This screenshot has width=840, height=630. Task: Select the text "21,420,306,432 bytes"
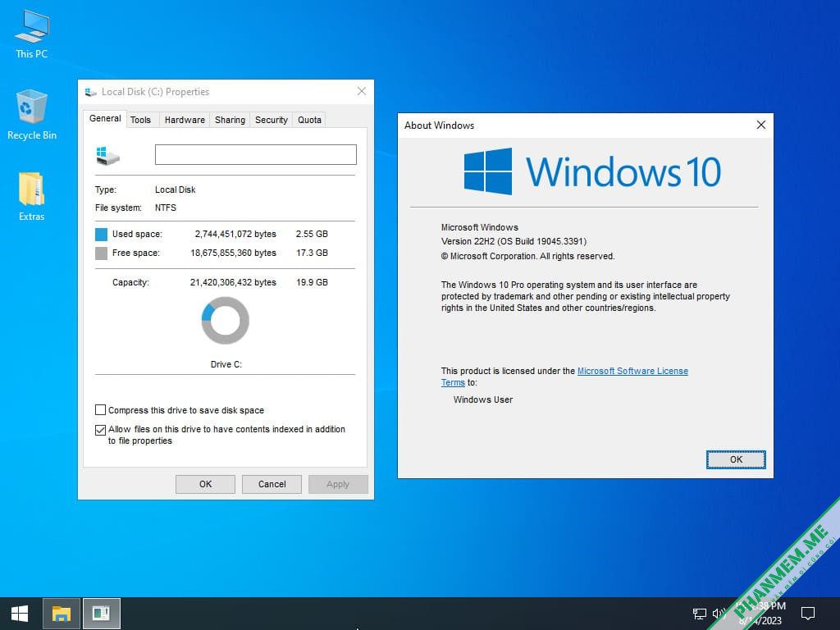[x=233, y=282]
